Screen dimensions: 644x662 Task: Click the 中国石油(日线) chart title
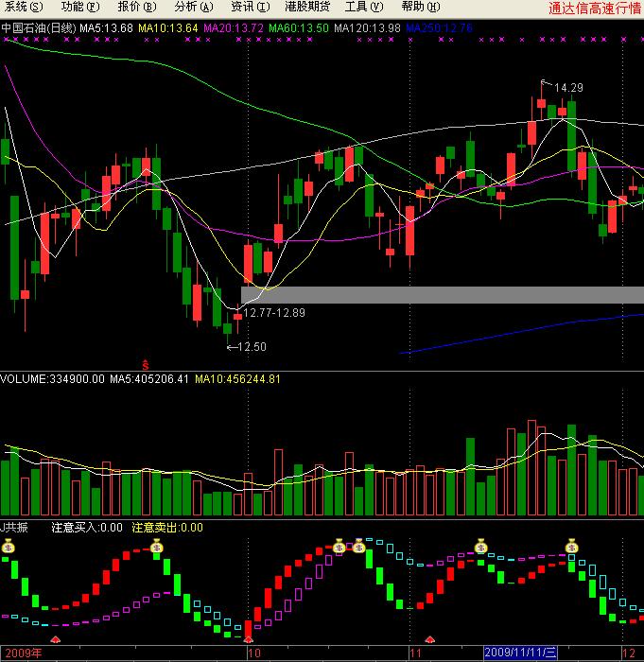tap(39, 28)
